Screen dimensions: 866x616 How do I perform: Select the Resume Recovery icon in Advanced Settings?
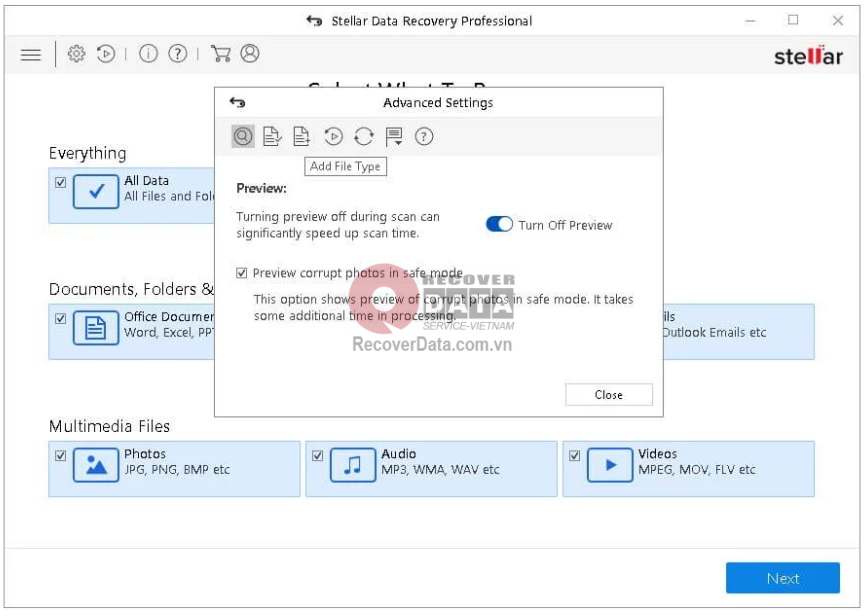333,136
